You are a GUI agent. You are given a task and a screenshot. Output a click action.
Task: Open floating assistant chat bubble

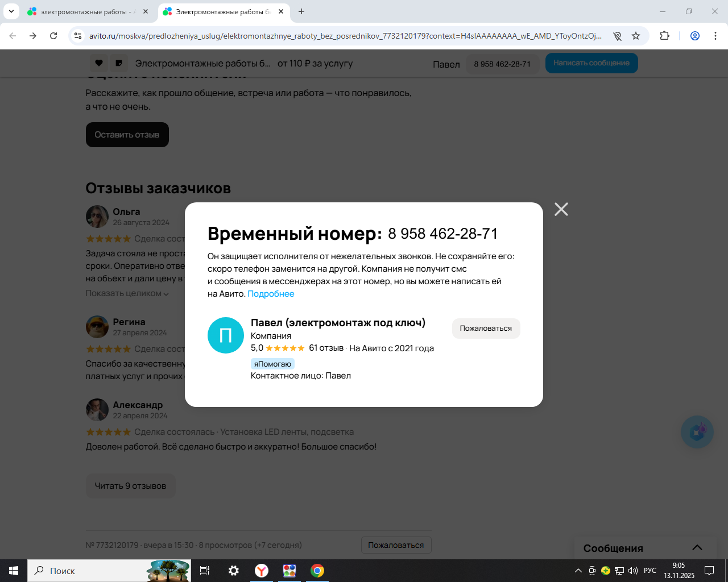pyautogui.click(x=697, y=432)
